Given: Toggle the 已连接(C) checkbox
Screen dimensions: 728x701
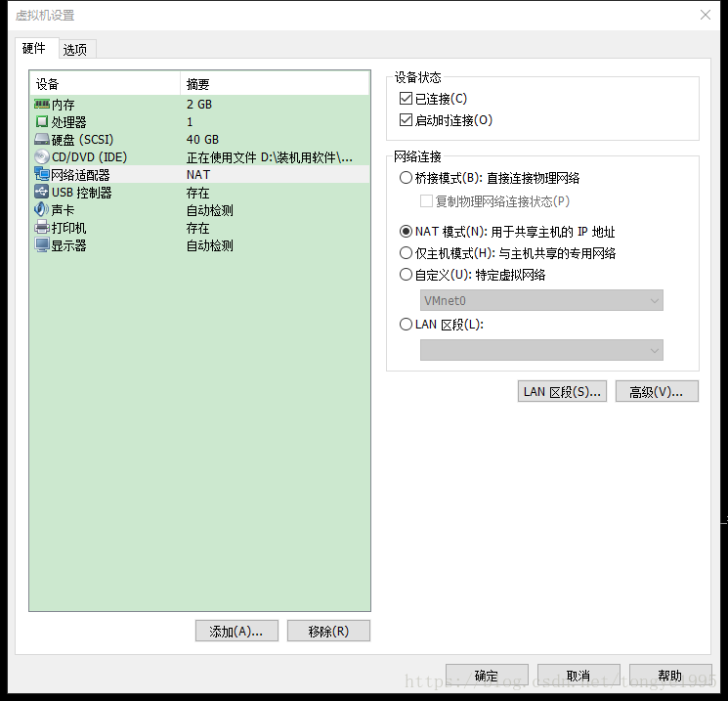Looking at the screenshot, I should coord(406,99).
